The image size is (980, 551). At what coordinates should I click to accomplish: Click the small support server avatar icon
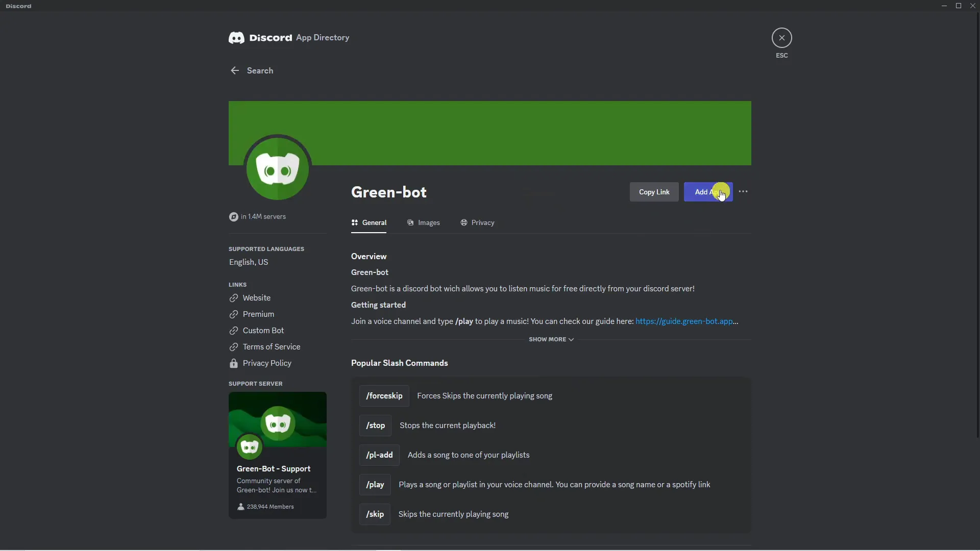point(250,447)
